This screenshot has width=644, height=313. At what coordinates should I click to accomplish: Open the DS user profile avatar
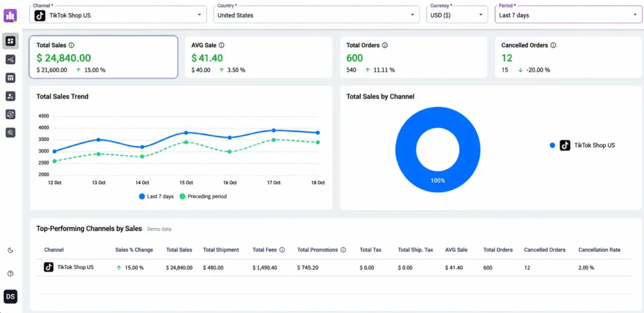pos(11,297)
